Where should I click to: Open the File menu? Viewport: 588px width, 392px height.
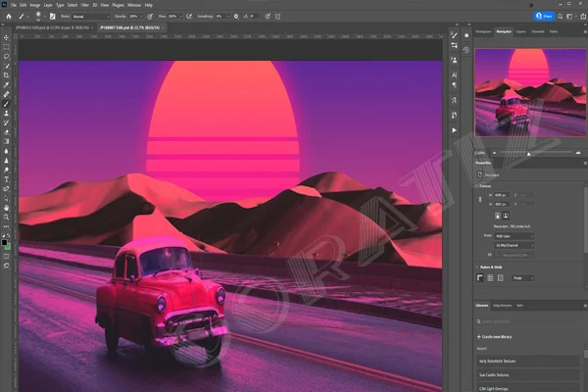(x=14, y=5)
